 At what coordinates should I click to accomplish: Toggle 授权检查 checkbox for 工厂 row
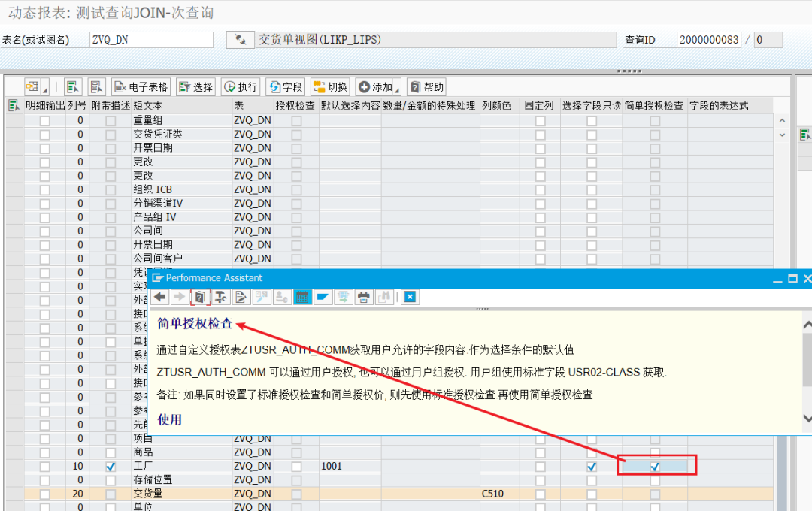296,467
